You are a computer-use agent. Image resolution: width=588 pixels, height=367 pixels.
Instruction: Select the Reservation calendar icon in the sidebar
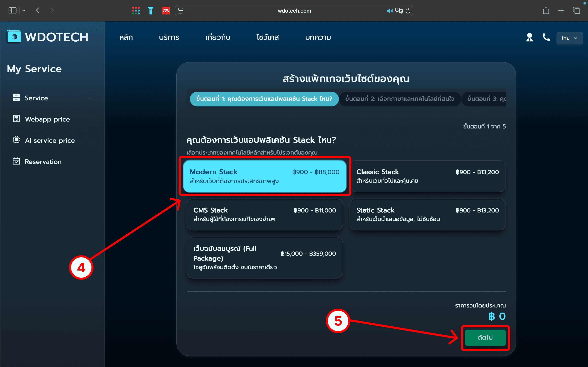(16, 161)
